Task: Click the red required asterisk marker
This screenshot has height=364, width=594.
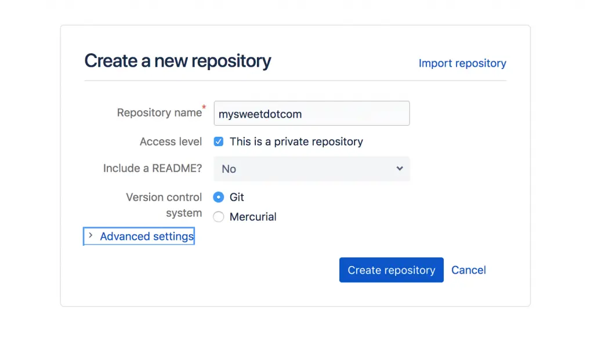Action: tap(204, 107)
